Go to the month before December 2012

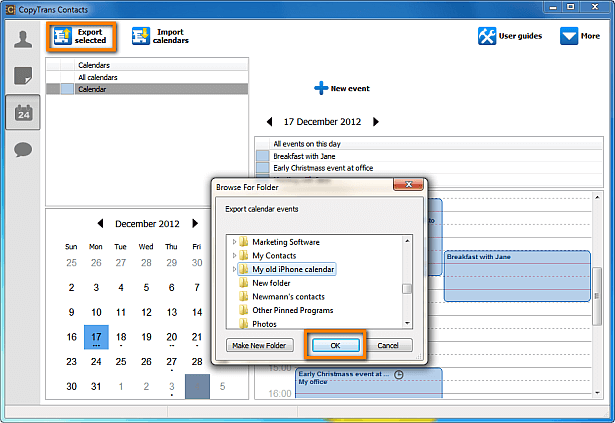click(100, 224)
